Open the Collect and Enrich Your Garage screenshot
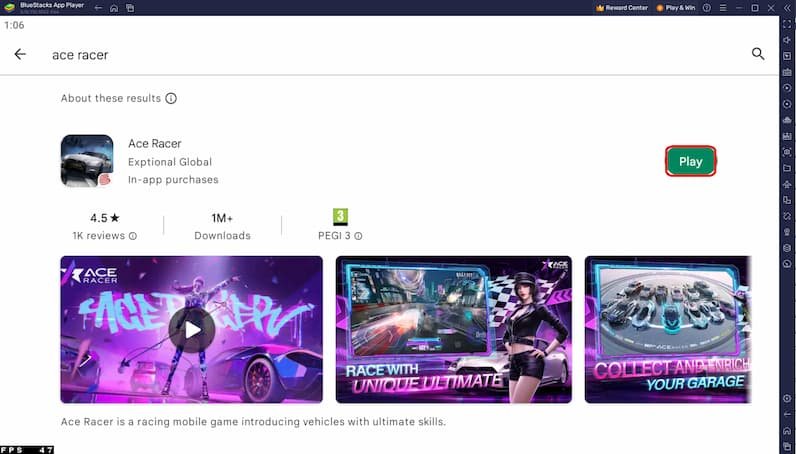The image size is (796, 454). pyautogui.click(x=667, y=329)
